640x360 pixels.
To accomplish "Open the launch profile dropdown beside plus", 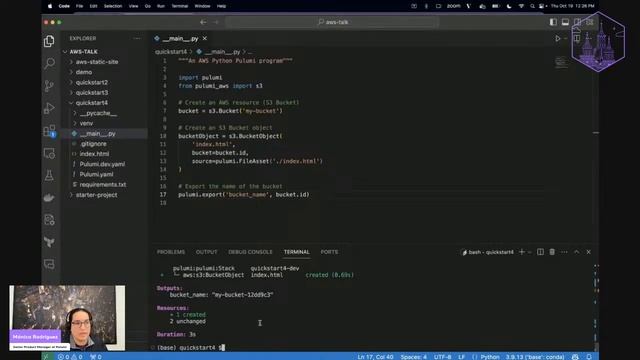I will [529, 252].
